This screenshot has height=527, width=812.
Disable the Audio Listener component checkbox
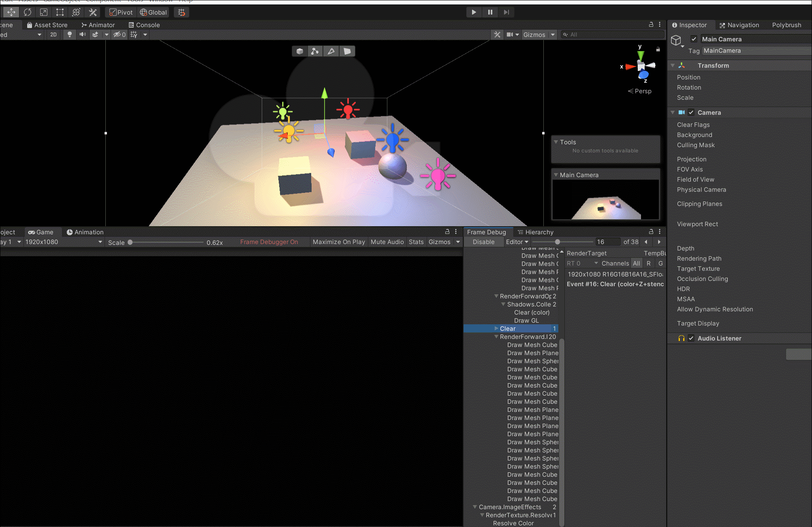pyautogui.click(x=691, y=338)
